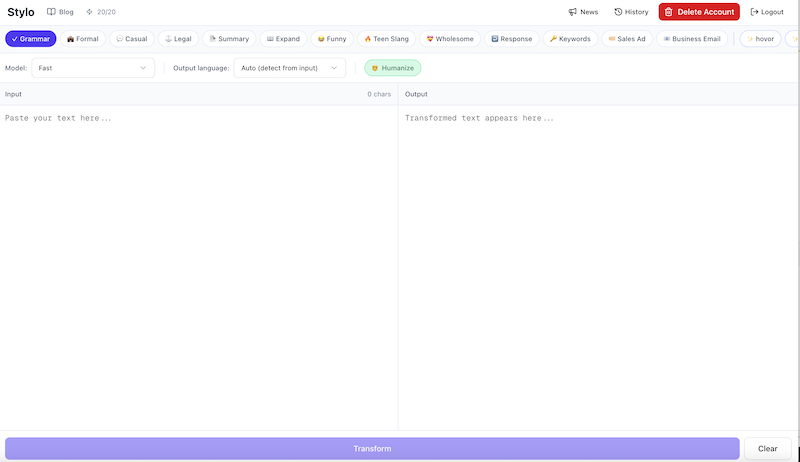The width and height of the screenshot is (800, 462).
Task: Select the Wholesome style chip
Action: [x=450, y=39]
